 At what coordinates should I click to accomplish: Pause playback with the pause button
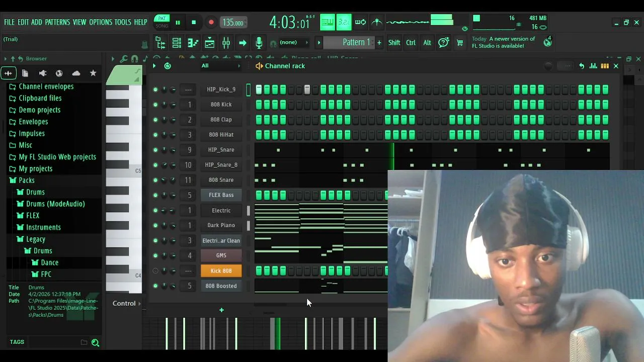(x=178, y=22)
